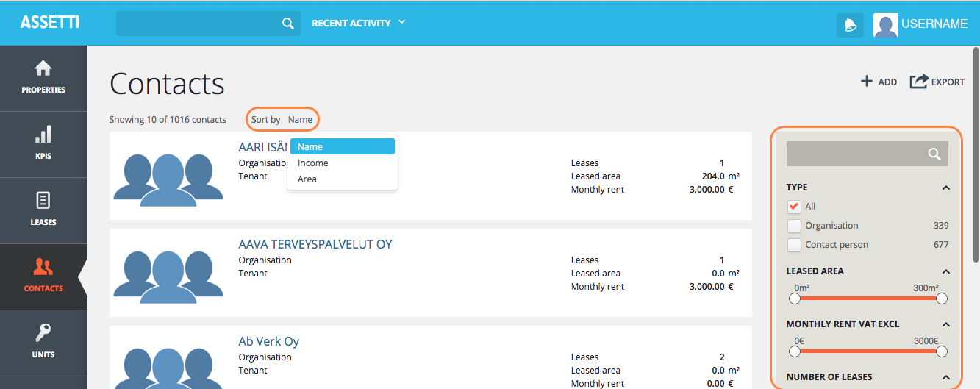This screenshot has height=389, width=980.
Task: Click the Monthly Rent maximum slider handle
Action: pyautogui.click(x=942, y=351)
